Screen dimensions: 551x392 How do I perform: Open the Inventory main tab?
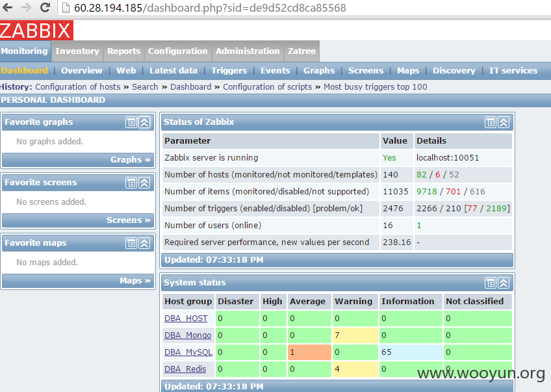click(x=77, y=51)
